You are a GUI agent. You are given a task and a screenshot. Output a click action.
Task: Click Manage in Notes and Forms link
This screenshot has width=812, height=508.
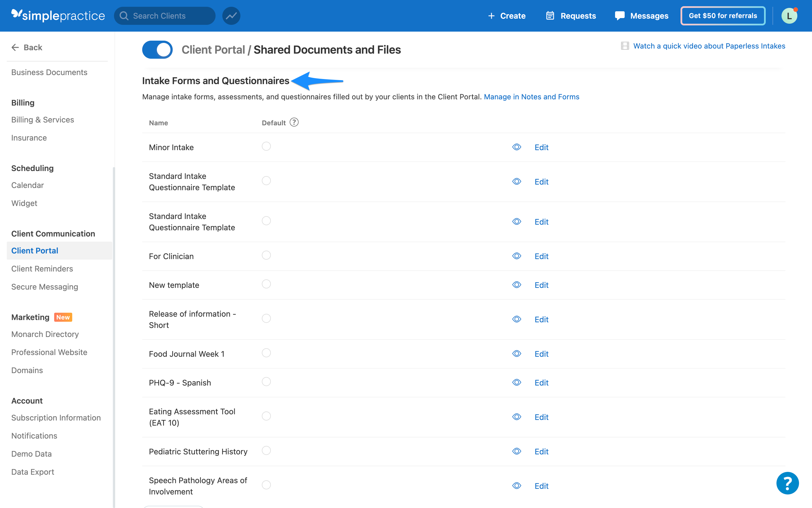tap(531, 97)
